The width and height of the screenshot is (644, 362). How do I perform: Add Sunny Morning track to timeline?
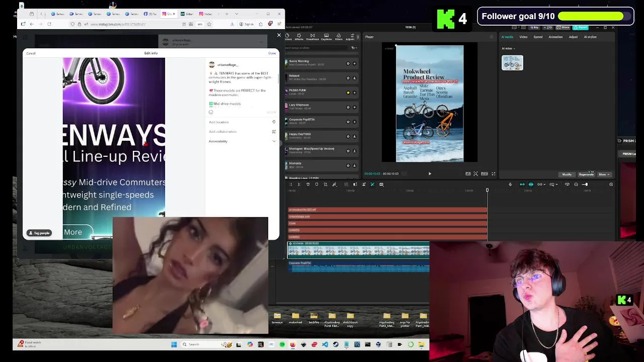(x=354, y=63)
